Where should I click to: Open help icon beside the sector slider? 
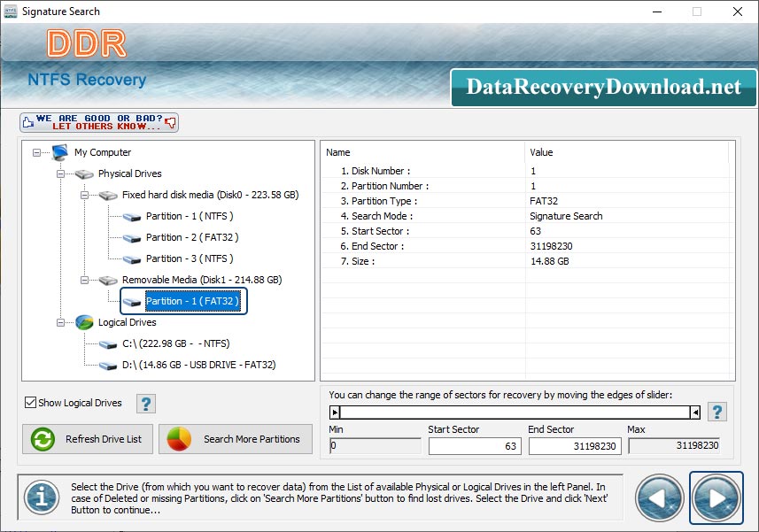(x=716, y=412)
